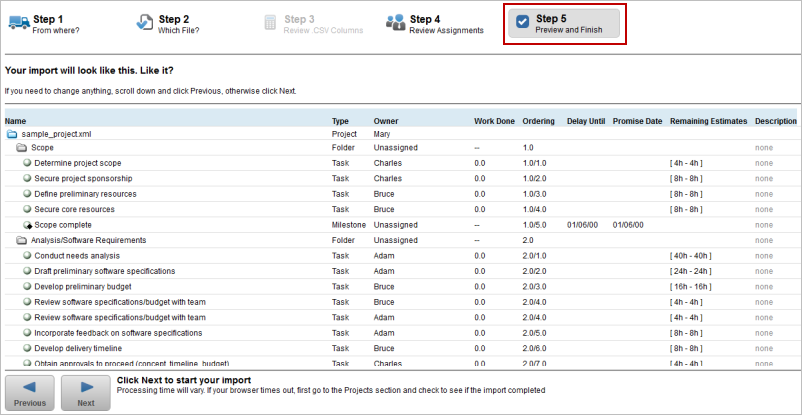Click the Analysis/Software Requirements folder icon
The width and height of the screenshot is (802, 415).
click(x=21, y=240)
